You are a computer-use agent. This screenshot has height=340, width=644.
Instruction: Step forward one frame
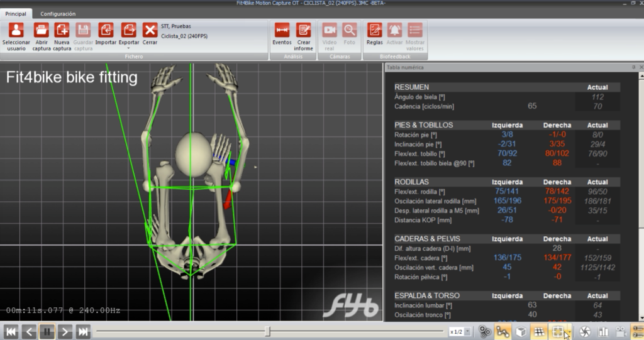click(x=65, y=331)
